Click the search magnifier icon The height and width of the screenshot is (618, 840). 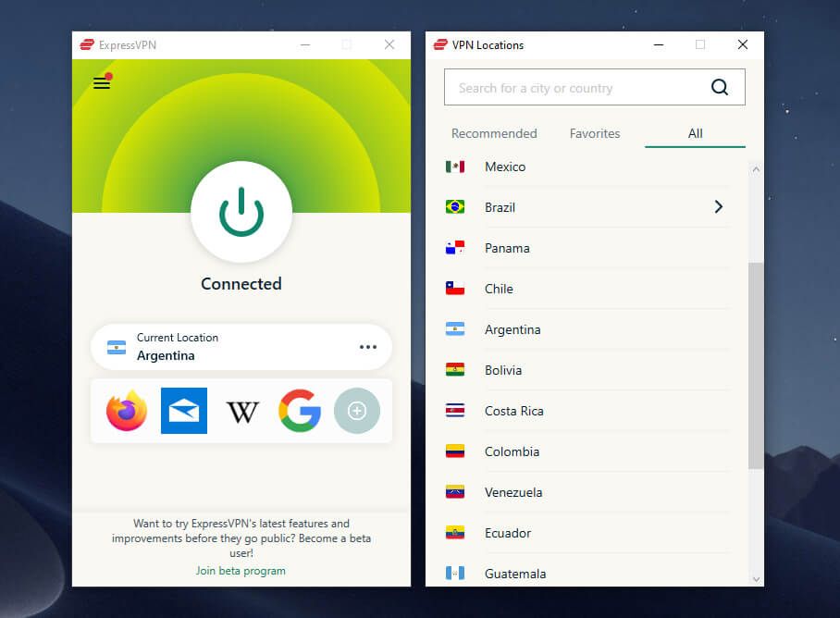tap(720, 87)
